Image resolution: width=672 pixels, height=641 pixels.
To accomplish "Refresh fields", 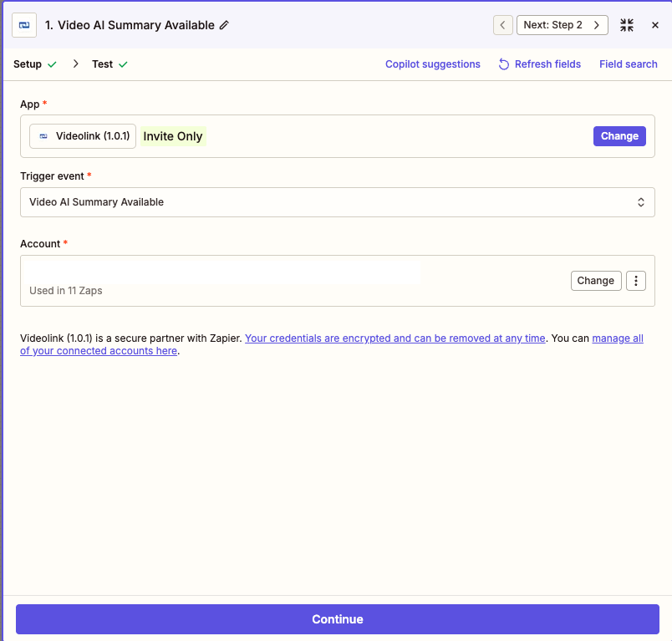I will (539, 64).
